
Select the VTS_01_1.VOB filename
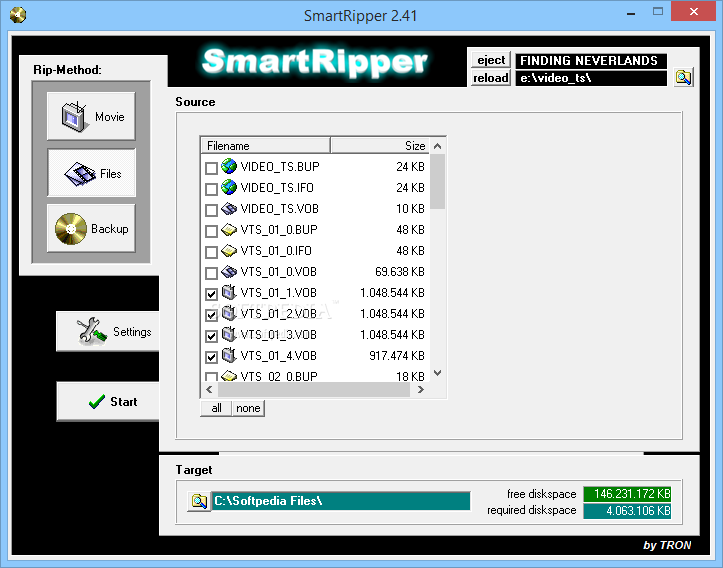point(279,293)
